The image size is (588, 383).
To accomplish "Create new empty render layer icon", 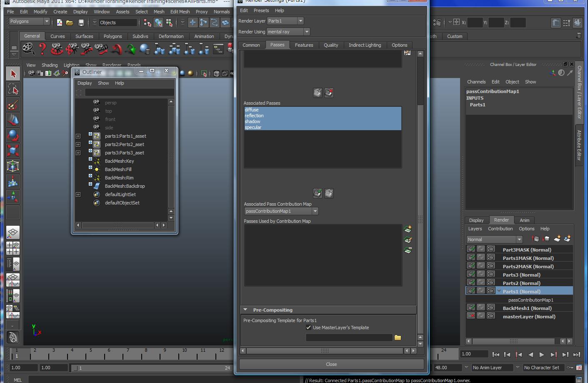I will [557, 239].
